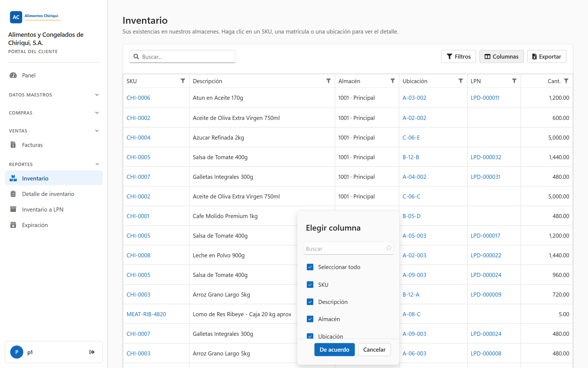
Task: Uncheck the SKU column checkbox
Action: click(x=310, y=285)
